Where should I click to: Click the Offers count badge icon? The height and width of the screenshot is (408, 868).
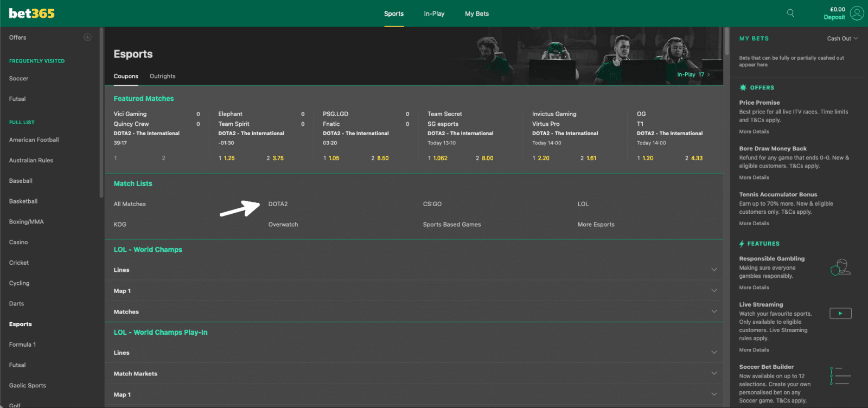87,37
